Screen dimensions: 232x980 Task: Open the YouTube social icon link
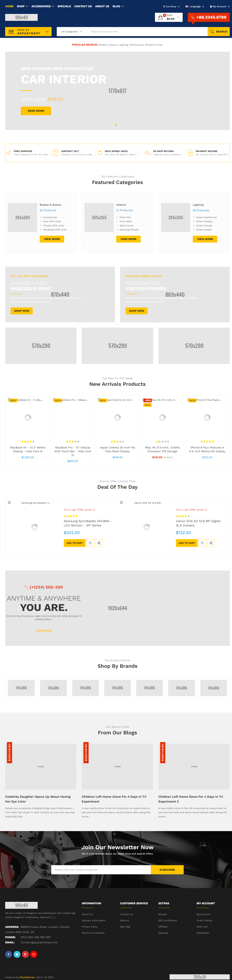[34, 954]
